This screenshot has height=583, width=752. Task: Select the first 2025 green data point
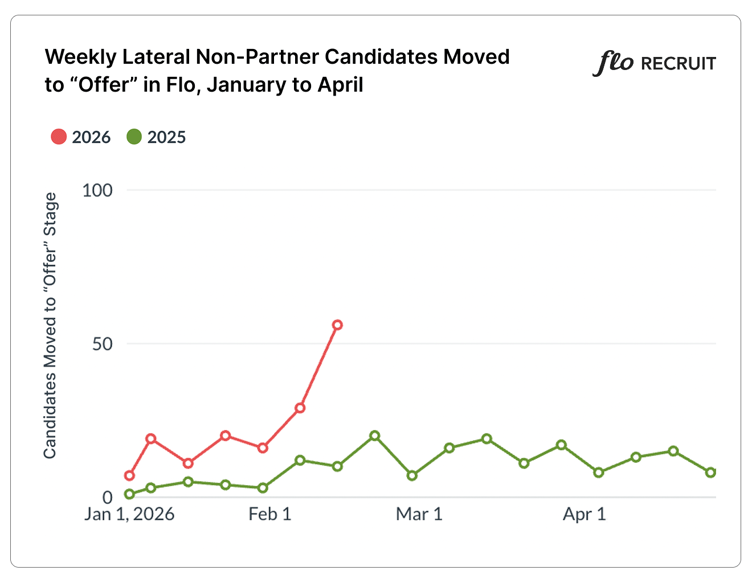pos(130,494)
